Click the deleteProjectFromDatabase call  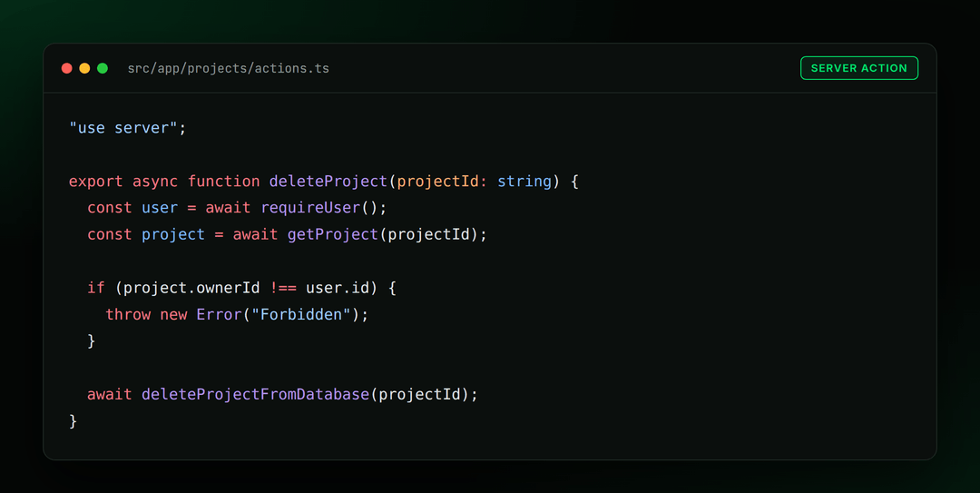pyautogui.click(x=256, y=394)
